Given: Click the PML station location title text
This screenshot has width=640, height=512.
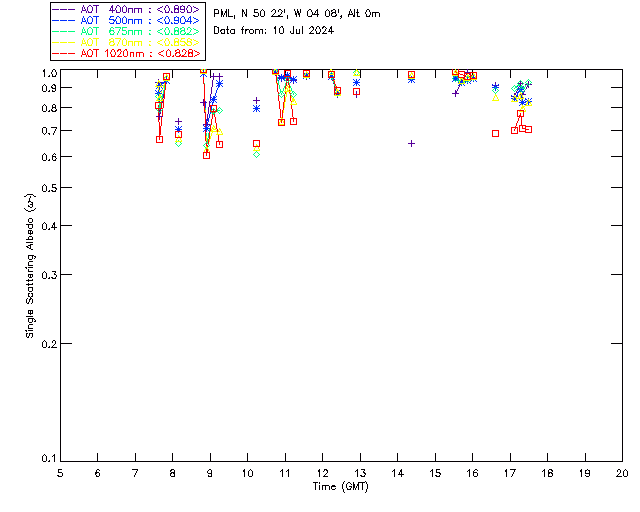Looking at the screenshot, I should (297, 14).
